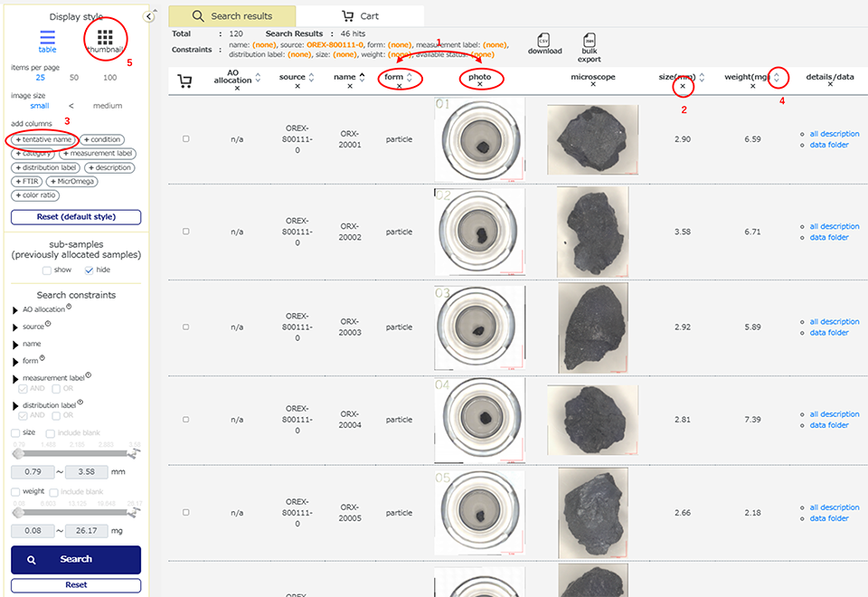Switch to table display style icon
This screenshot has height=597, width=868.
click(47, 37)
